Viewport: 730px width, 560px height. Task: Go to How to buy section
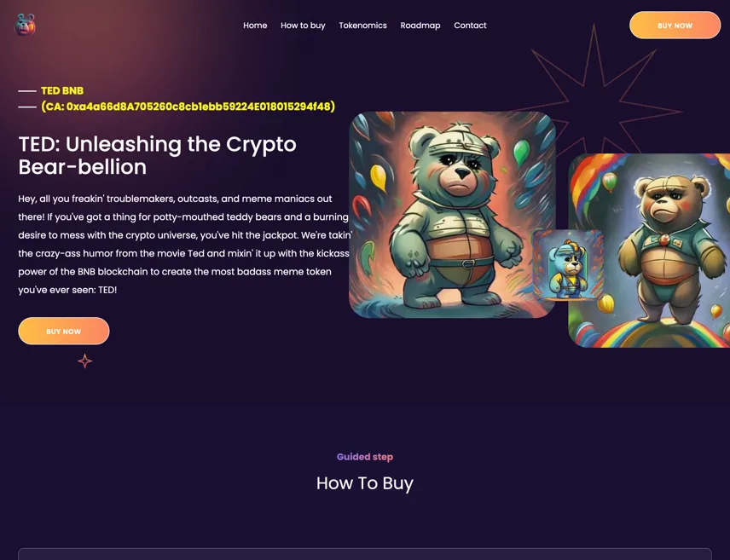(x=303, y=26)
